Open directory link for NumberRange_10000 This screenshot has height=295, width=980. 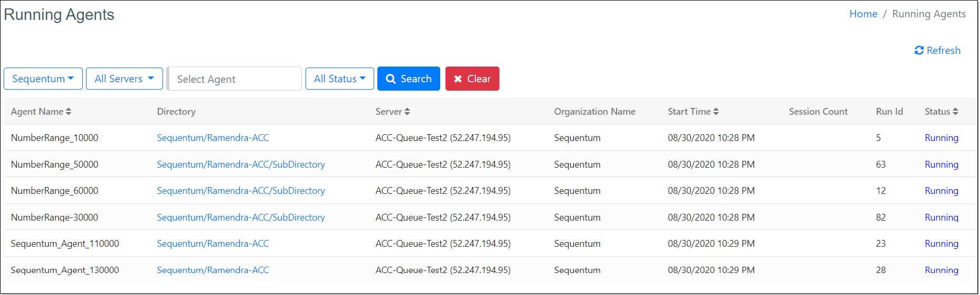[x=213, y=138]
